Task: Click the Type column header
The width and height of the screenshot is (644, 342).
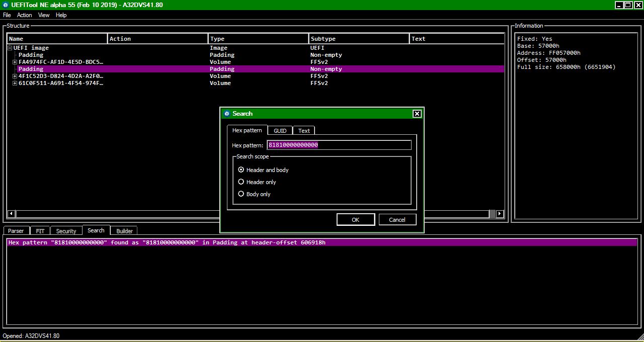Action: point(259,39)
